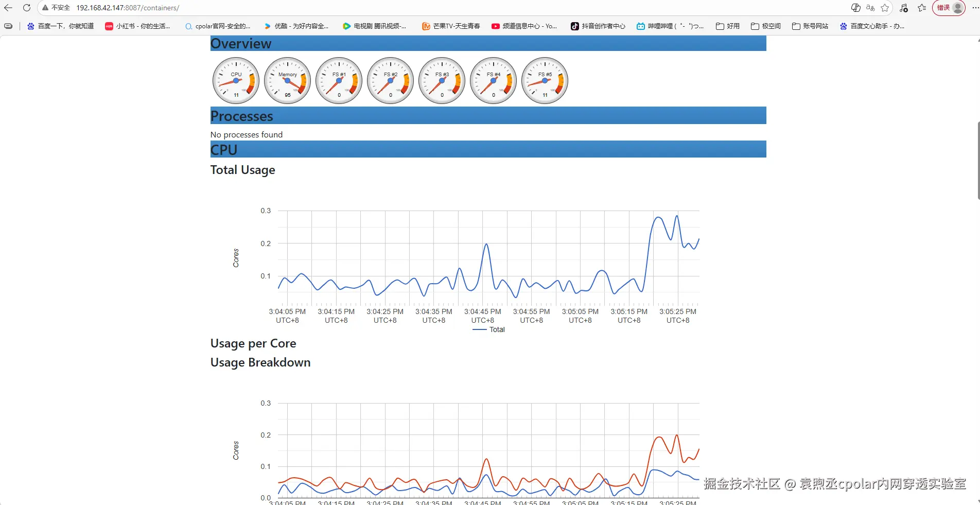Open the 优酷 bookmark
The width and height of the screenshot is (980, 505).
click(x=296, y=26)
